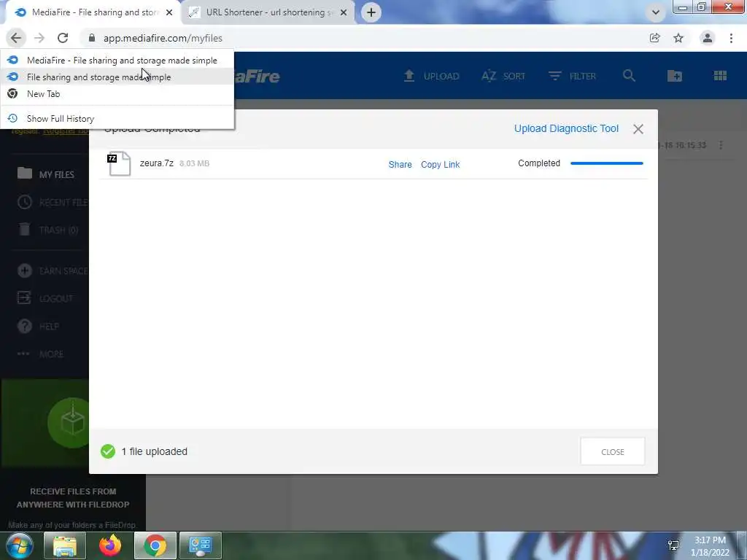The image size is (747, 560).
Task: Click the '1 file uploaded' text
Action: pyautogui.click(x=155, y=451)
